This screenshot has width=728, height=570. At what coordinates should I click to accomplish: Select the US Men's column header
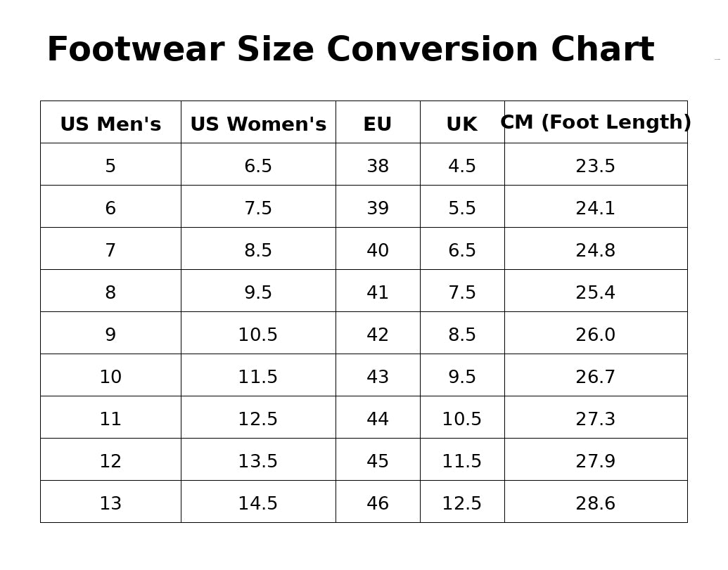(x=110, y=122)
